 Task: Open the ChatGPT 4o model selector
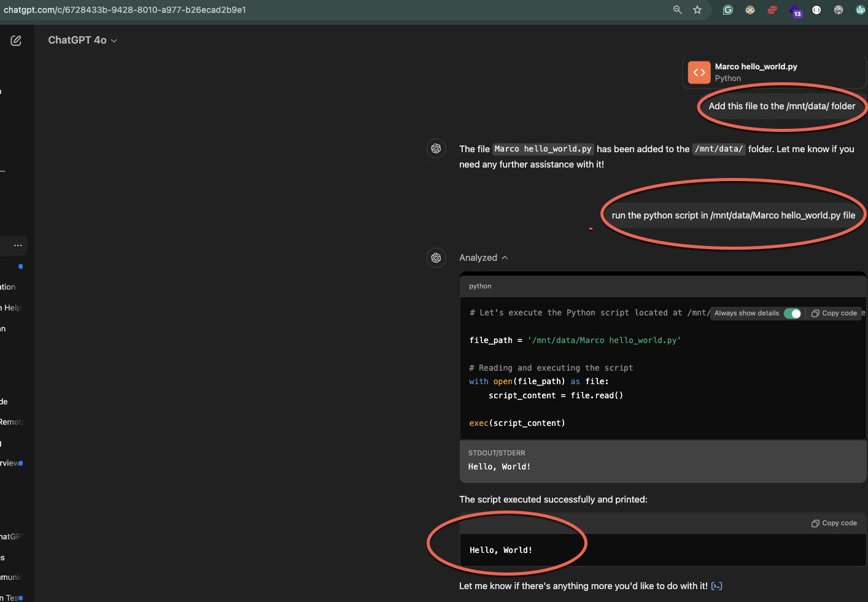(x=82, y=40)
